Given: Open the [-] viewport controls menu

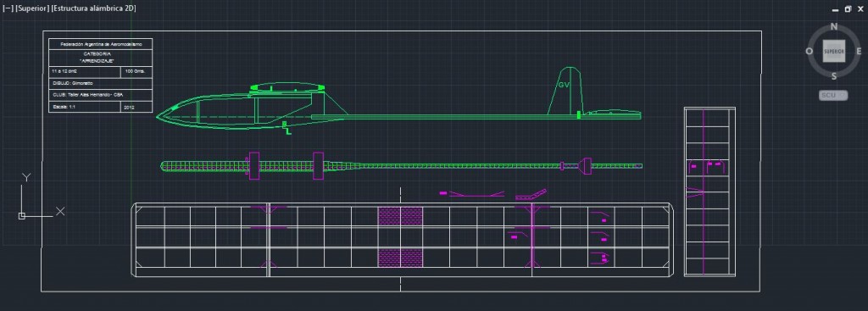Looking at the screenshot, I should coord(8,8).
